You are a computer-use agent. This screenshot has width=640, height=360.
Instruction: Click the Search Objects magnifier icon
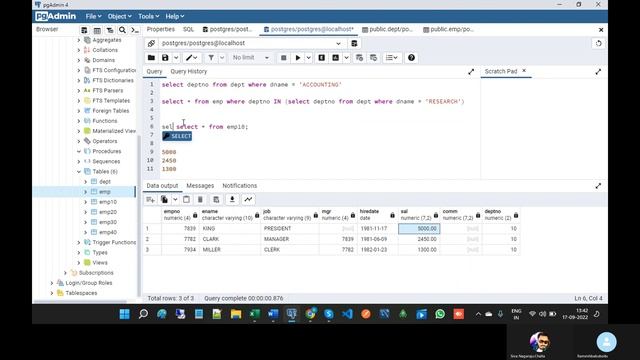coord(122,30)
